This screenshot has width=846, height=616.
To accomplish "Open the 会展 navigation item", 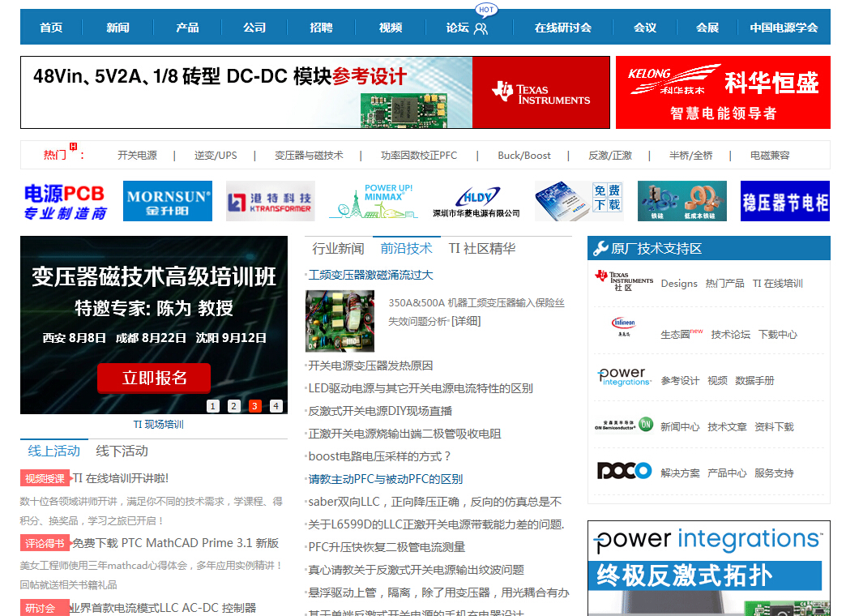I will (707, 28).
